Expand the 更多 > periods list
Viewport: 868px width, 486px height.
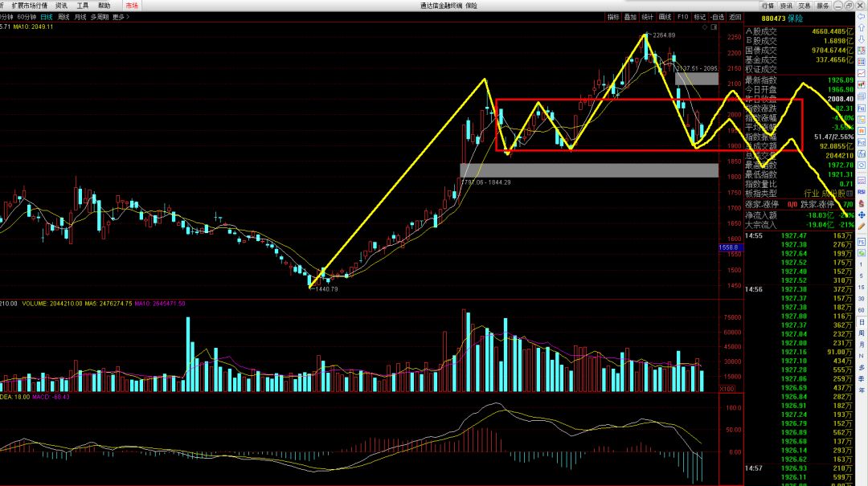tap(121, 17)
